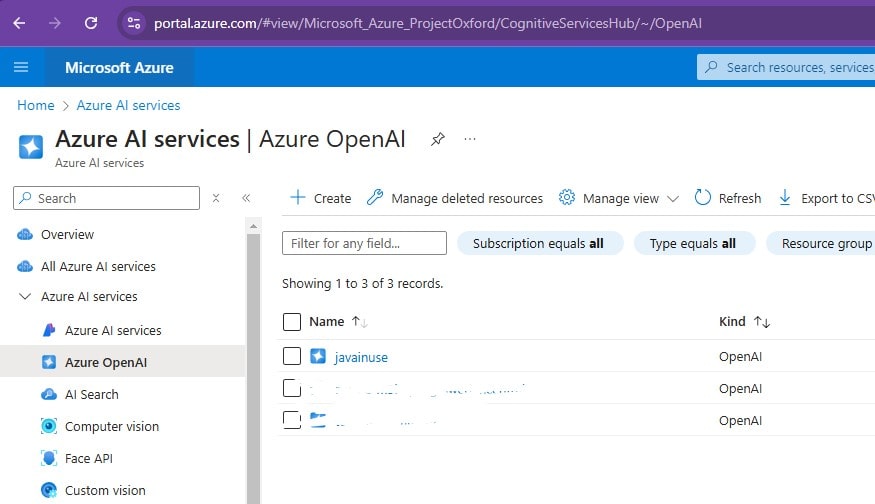Open the more options ellipsis beside title
This screenshot has height=504, width=875.
(470, 139)
